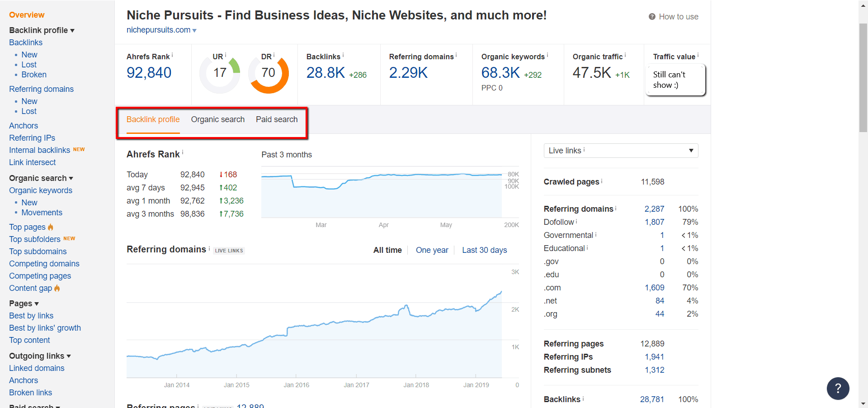The height and width of the screenshot is (408, 868).
Task: Switch to the Backlink profile tab
Action: coord(153,119)
